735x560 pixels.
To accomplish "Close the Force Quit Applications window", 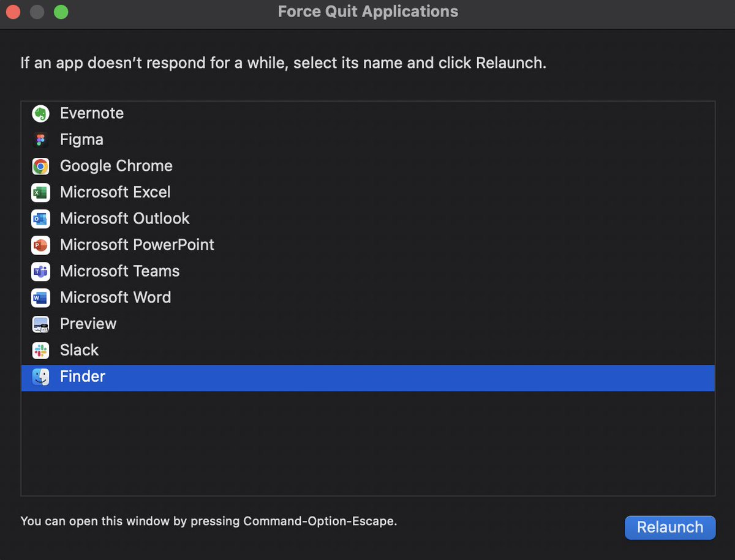I will [13, 12].
